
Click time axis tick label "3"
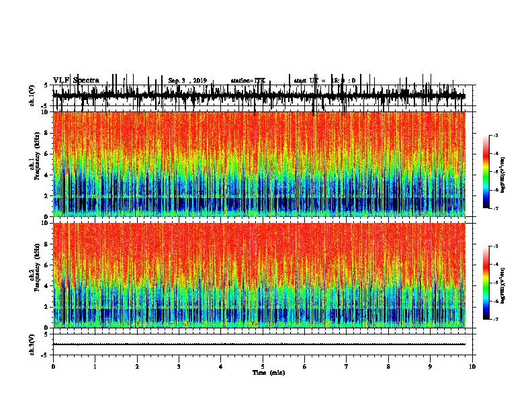(179, 367)
